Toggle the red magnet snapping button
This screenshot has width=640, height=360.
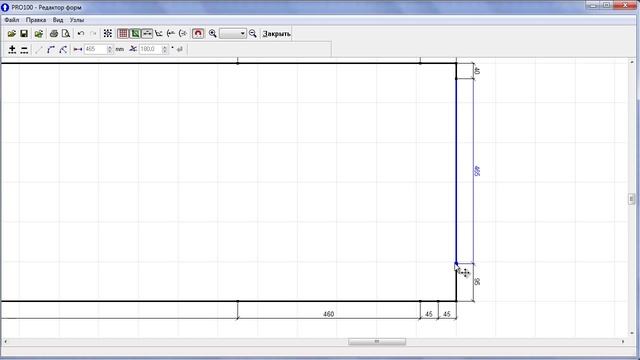[x=198, y=33]
